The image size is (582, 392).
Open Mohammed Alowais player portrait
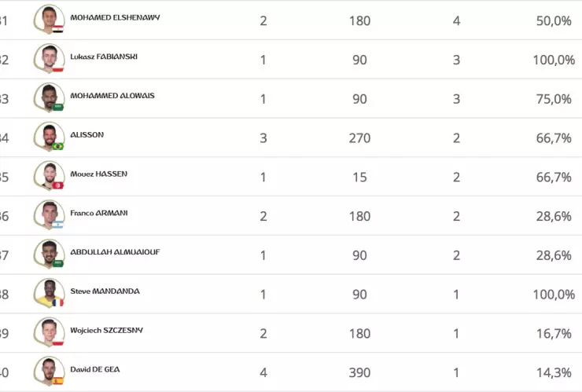point(49,97)
